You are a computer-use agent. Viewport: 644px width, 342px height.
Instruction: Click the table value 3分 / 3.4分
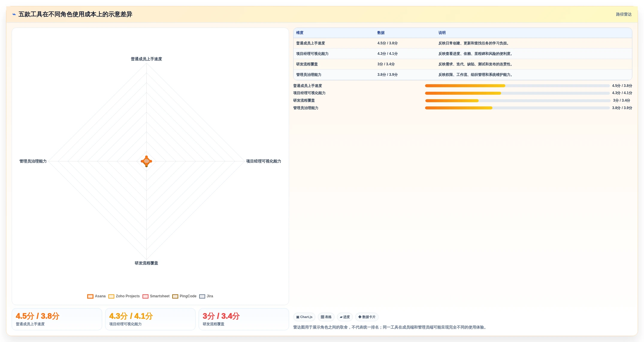click(386, 64)
